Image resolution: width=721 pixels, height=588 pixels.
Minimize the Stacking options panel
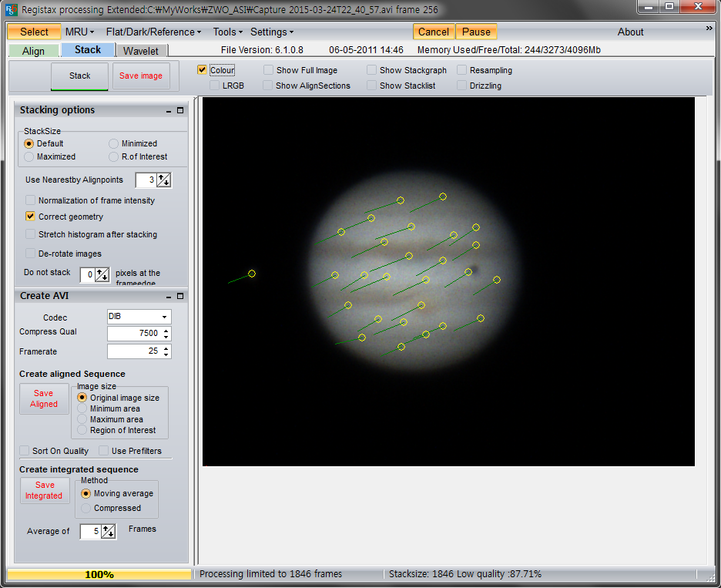click(169, 111)
